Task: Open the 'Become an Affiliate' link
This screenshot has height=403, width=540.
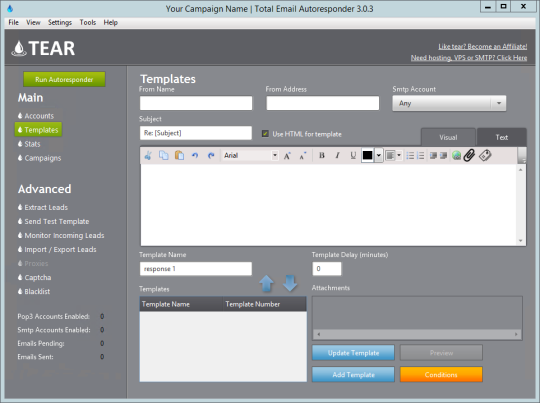Action: click(x=482, y=46)
